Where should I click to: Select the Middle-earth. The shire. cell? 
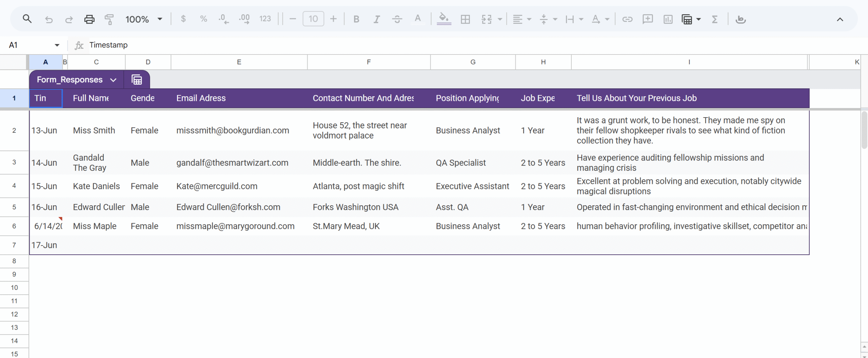(369, 163)
